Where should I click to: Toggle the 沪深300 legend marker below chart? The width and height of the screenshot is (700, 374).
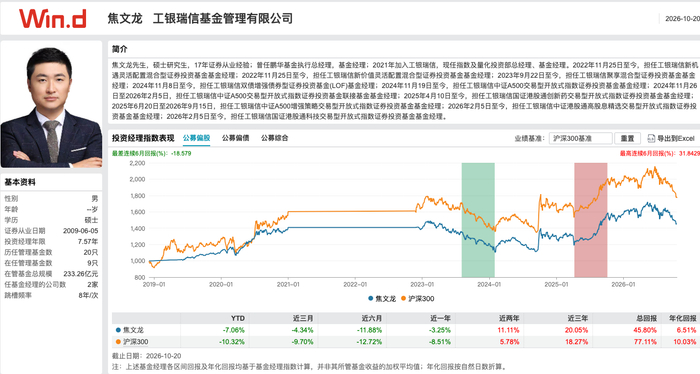point(404,299)
